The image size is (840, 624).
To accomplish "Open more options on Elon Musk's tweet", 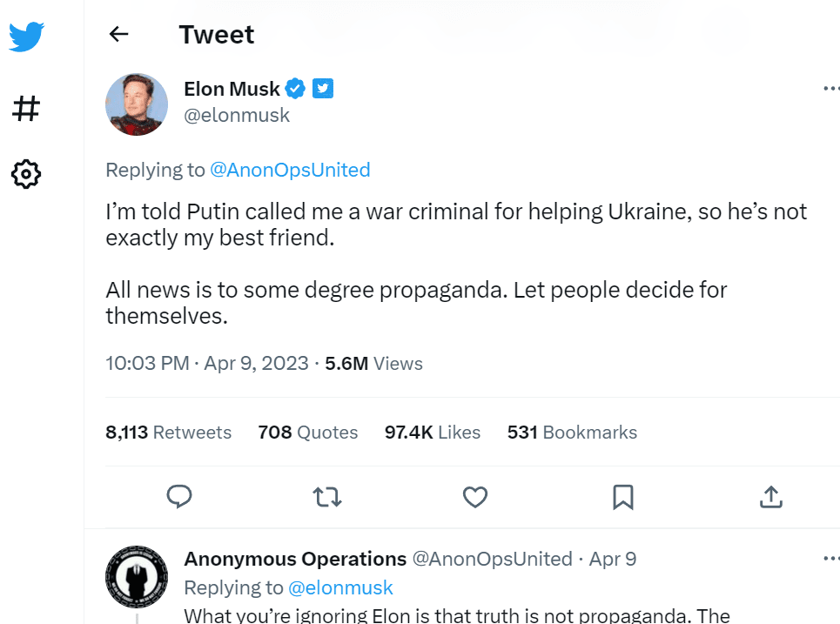I will pos(831,89).
